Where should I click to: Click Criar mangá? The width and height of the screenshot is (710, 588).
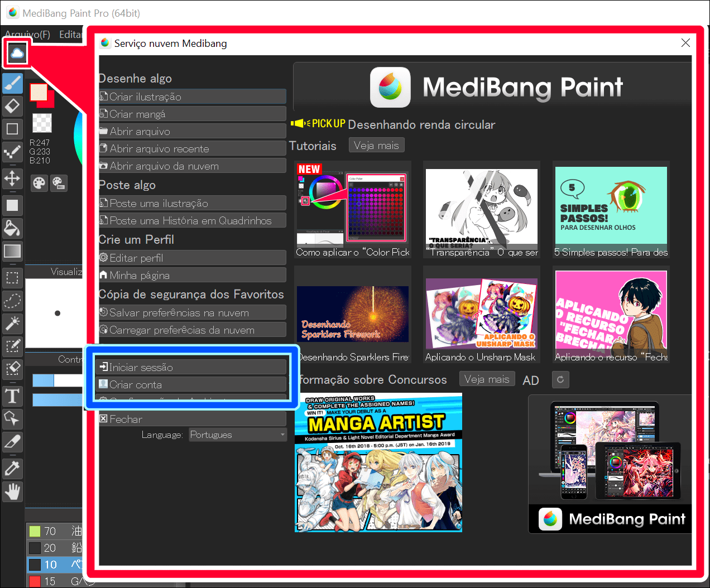tap(193, 114)
